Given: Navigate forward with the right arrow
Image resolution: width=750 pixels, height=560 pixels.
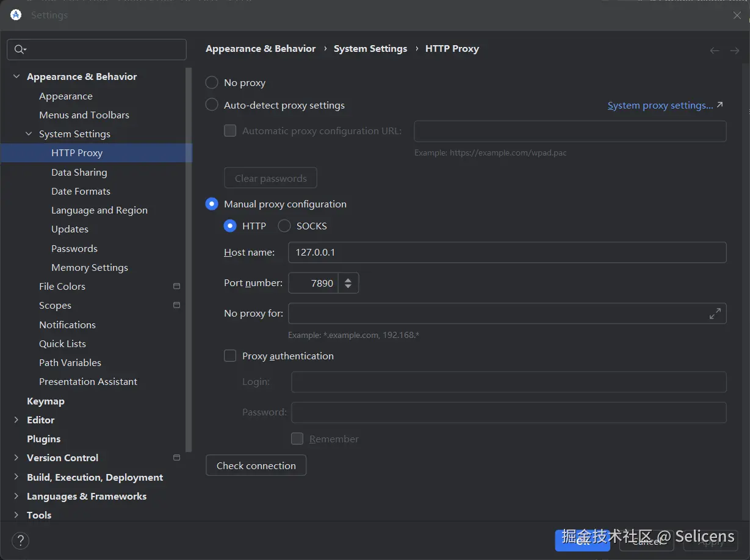Looking at the screenshot, I should pyautogui.click(x=735, y=51).
